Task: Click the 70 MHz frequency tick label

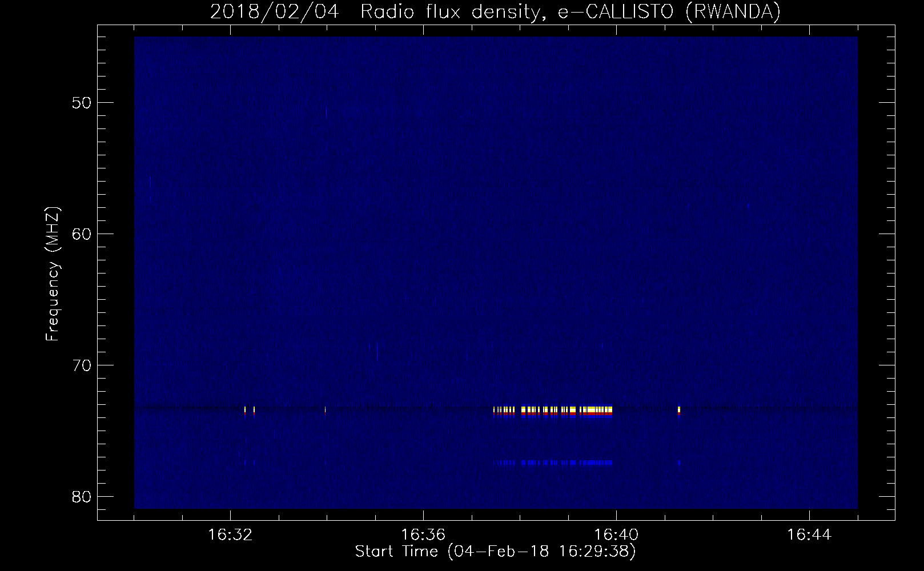Action: click(x=81, y=365)
